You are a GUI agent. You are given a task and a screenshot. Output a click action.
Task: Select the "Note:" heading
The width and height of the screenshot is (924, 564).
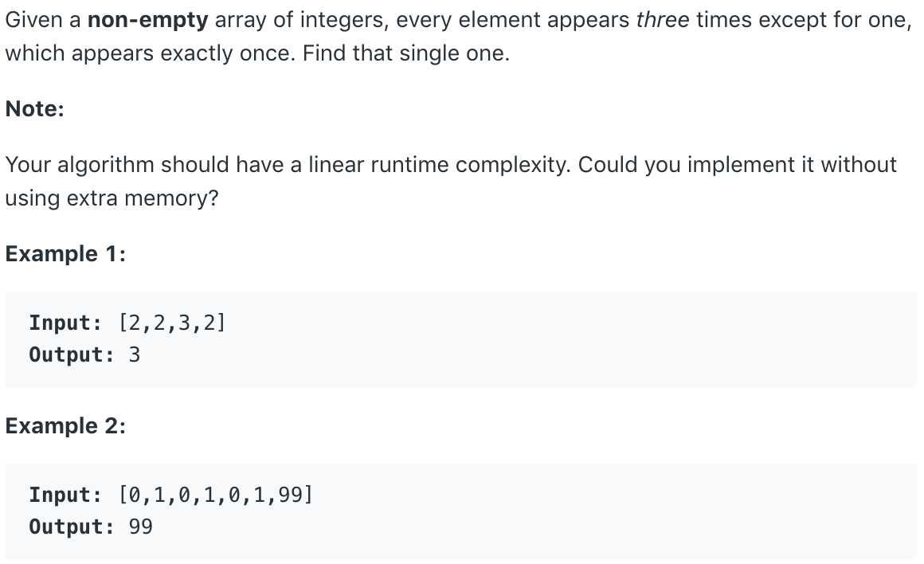[x=35, y=109]
